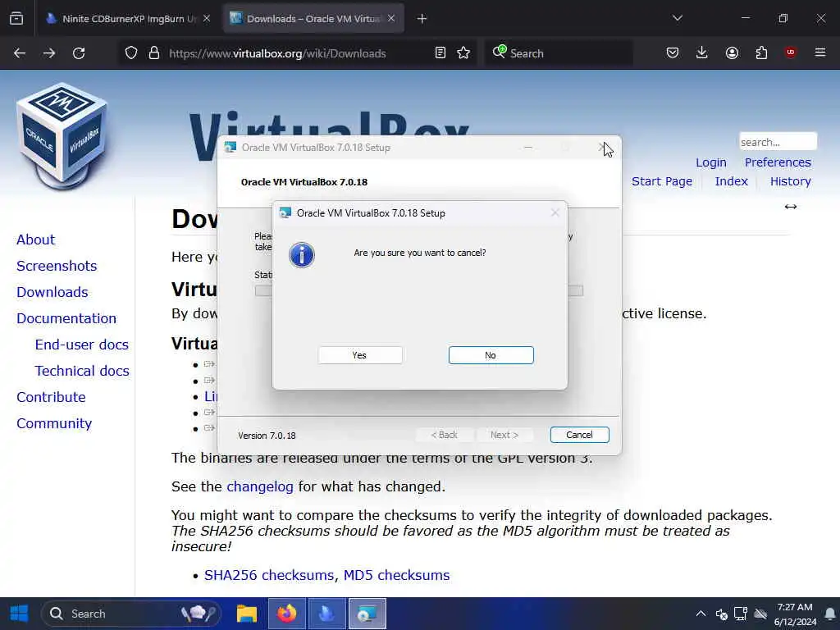
Task: Switch to the Ninite CDBurnerXP ImgBurn tab
Action: 122,19
